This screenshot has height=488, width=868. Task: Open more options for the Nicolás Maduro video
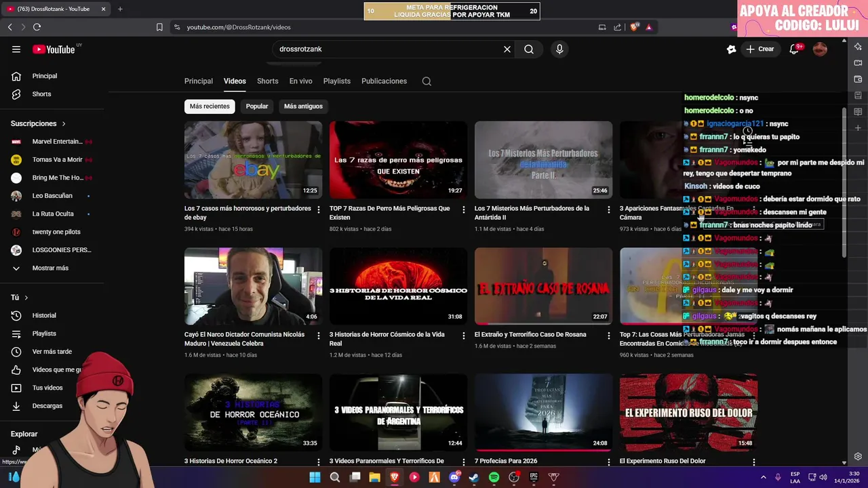click(319, 336)
